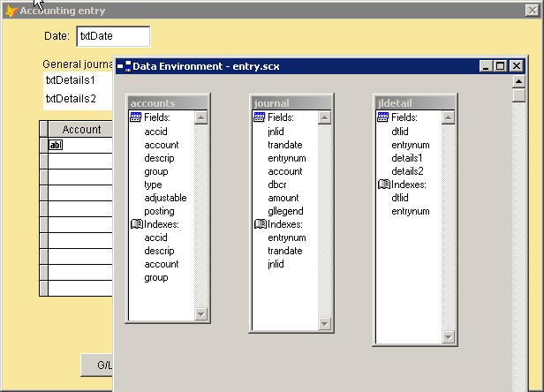Click the Fields icon in jldetail table

383,117
